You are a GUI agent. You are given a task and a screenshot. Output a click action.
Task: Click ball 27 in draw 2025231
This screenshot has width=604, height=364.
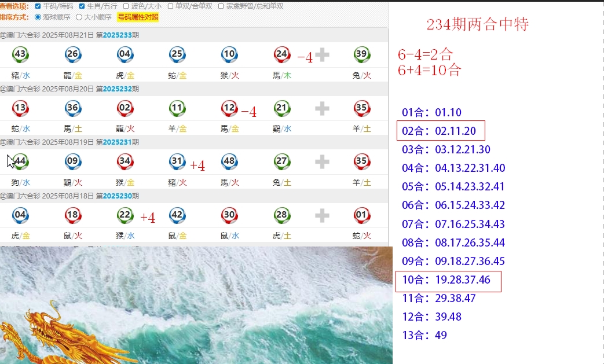[282, 161]
